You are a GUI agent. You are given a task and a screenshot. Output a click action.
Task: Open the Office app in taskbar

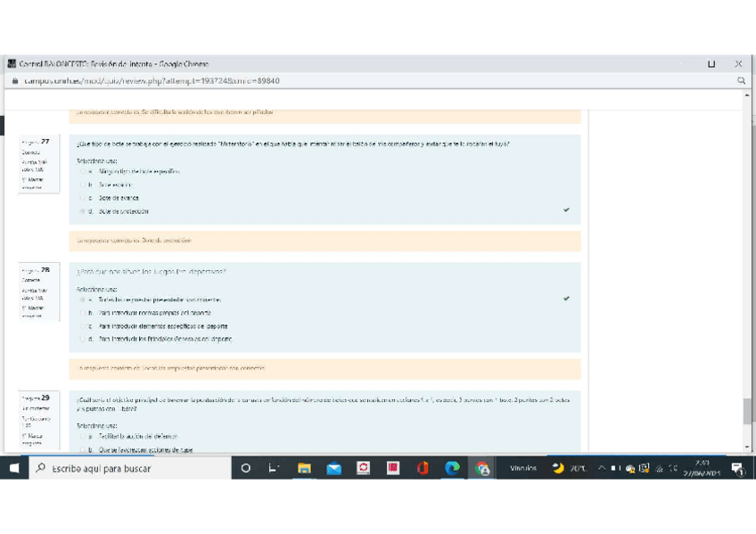[423, 468]
